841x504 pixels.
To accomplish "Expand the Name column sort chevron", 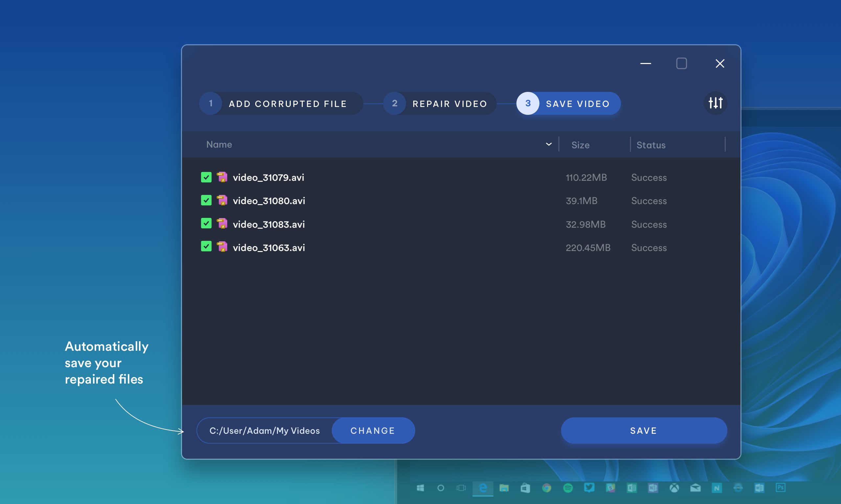I will coord(548,144).
